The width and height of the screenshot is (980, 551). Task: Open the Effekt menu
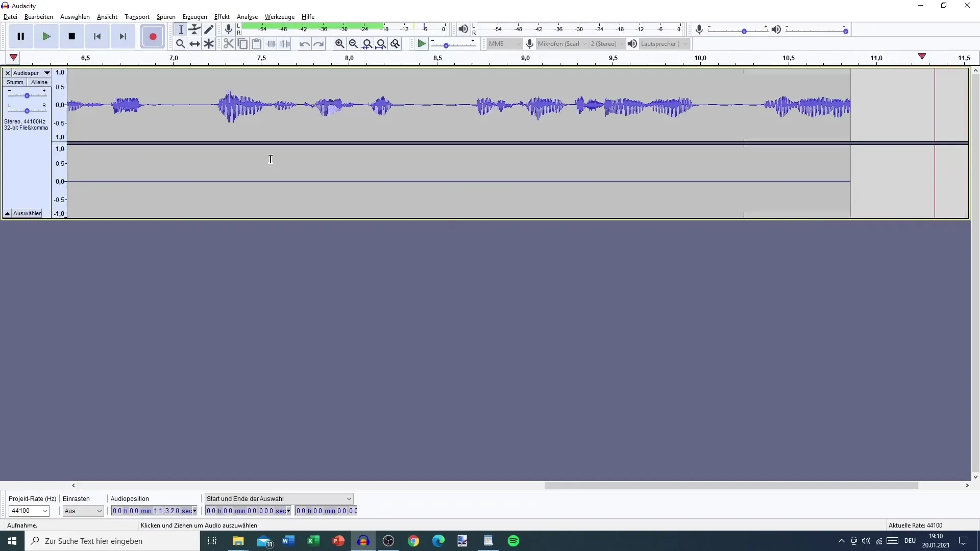222,17
